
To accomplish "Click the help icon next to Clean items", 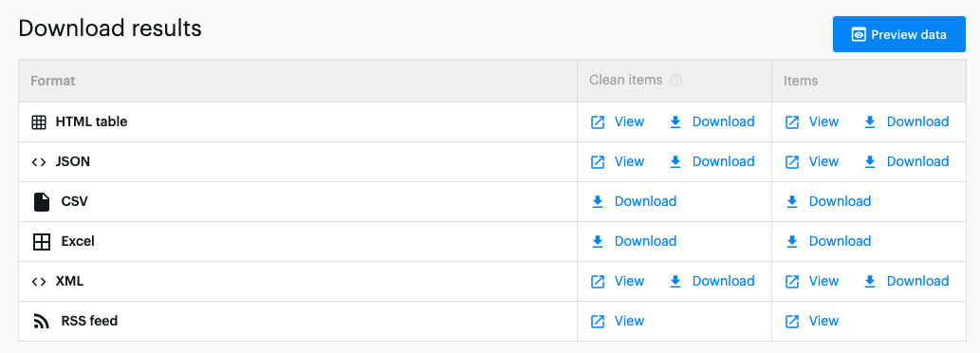I will pos(675,81).
